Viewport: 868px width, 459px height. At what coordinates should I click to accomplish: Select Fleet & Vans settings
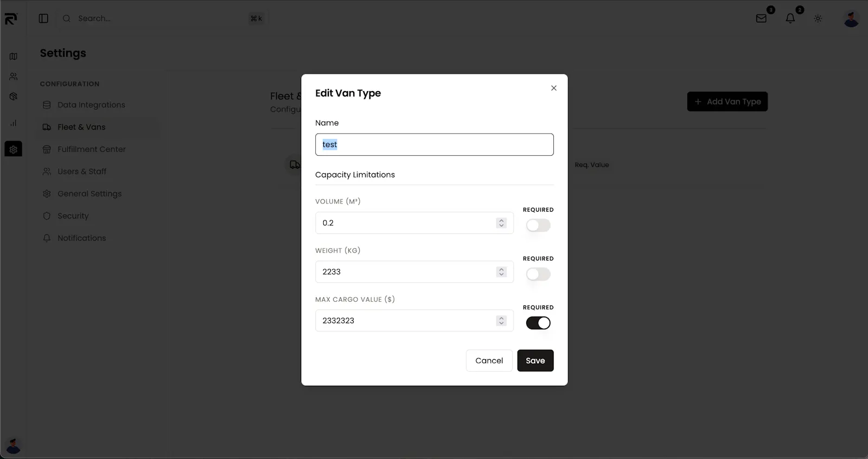point(98,127)
